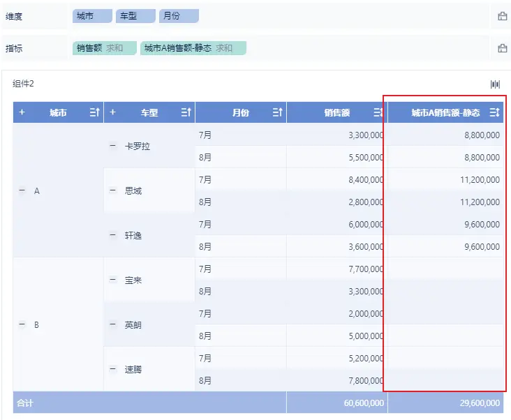Collapse the 英朗 group
This screenshot has height=420, width=511.
113,324
